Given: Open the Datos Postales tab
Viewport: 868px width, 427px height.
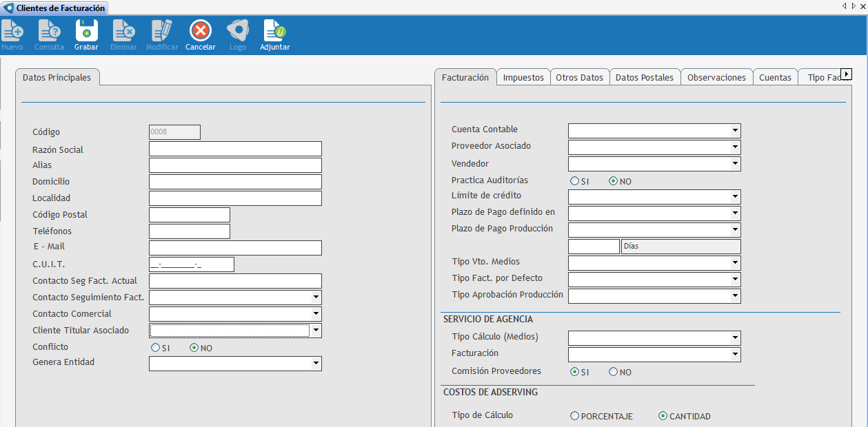Looking at the screenshot, I should [x=644, y=77].
